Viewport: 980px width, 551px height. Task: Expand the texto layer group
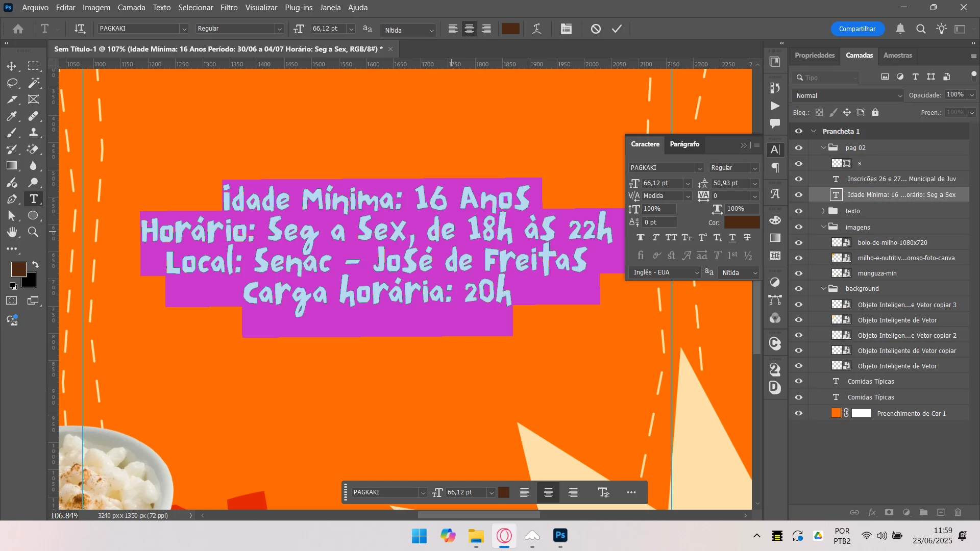click(823, 211)
